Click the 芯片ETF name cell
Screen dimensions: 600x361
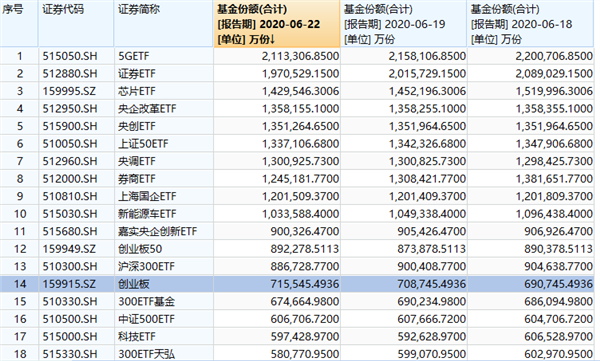[x=163, y=91]
